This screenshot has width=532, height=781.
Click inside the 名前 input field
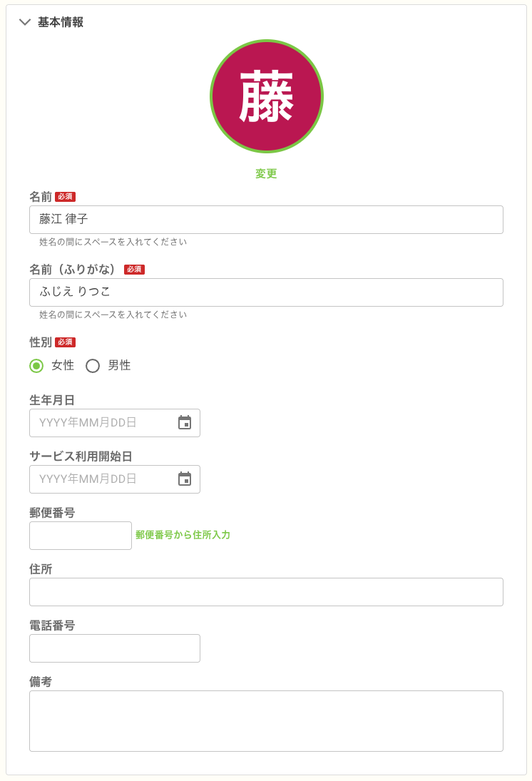(x=265, y=220)
